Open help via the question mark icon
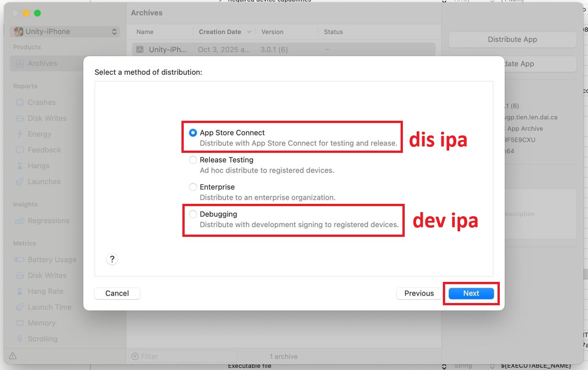Viewport: 588px width, 370px height. click(112, 259)
